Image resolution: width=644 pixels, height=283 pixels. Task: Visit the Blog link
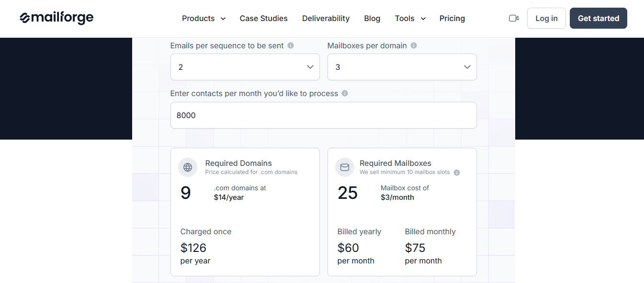pos(372,18)
